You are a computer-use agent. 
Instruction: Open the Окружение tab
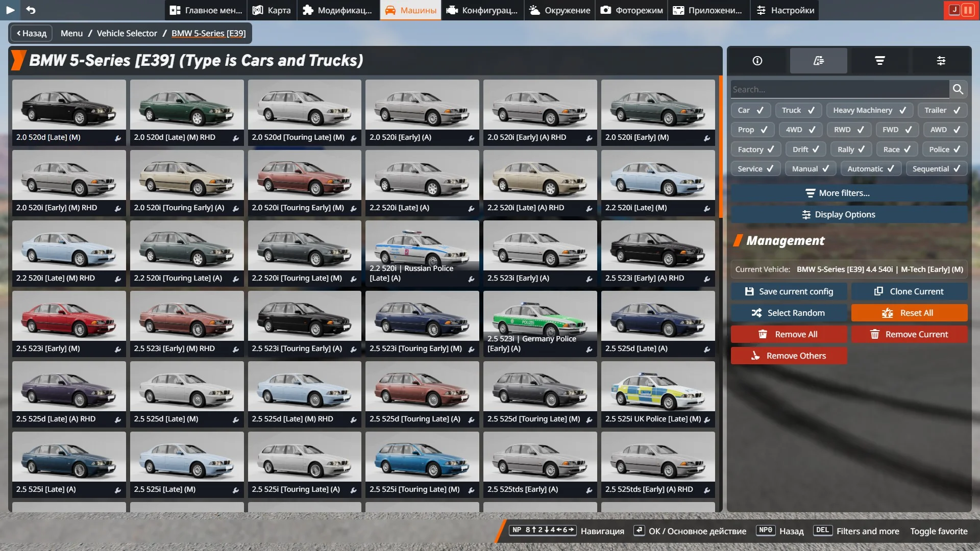[559, 10]
